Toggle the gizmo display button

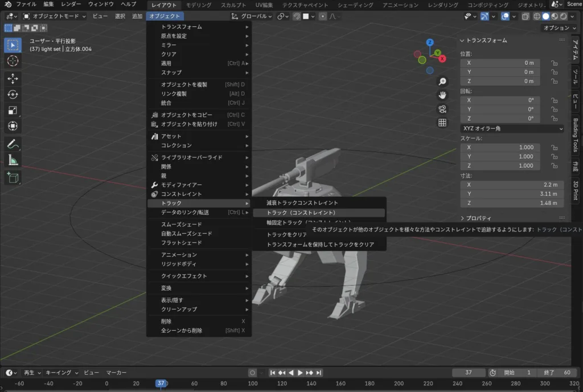click(485, 16)
